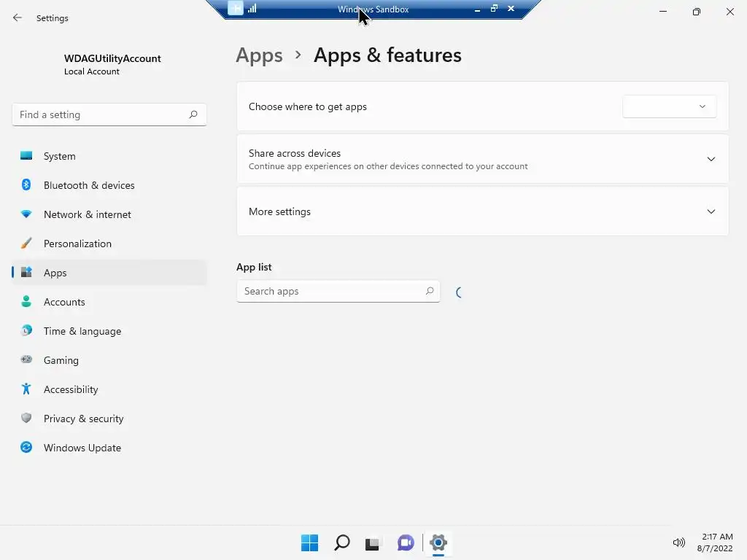Expand the More settings section

711,211
